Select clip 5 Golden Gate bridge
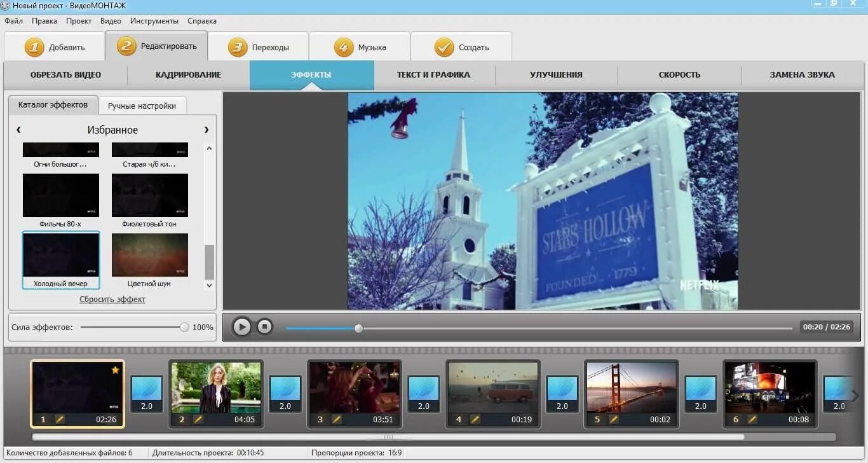Image resolution: width=868 pixels, height=463 pixels. pos(632,394)
